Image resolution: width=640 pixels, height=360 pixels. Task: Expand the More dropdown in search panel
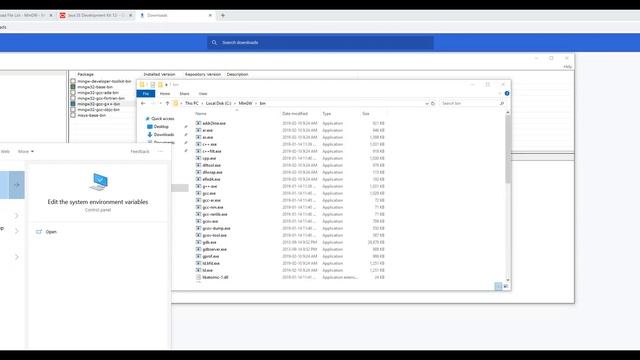point(26,151)
